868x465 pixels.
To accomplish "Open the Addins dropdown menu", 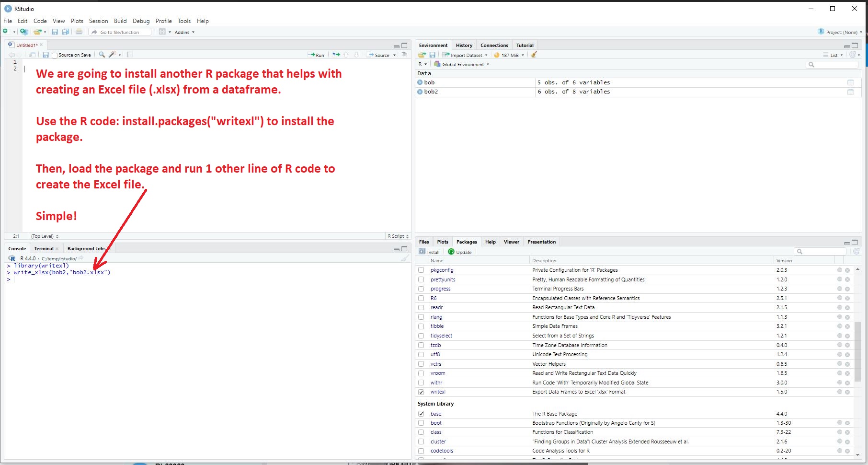I will (184, 32).
